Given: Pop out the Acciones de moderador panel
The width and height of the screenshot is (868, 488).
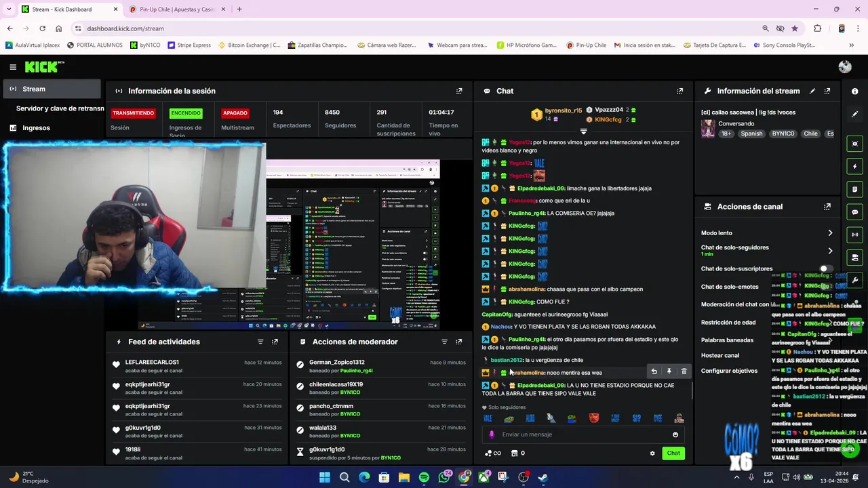Looking at the screenshot, I should [459, 342].
